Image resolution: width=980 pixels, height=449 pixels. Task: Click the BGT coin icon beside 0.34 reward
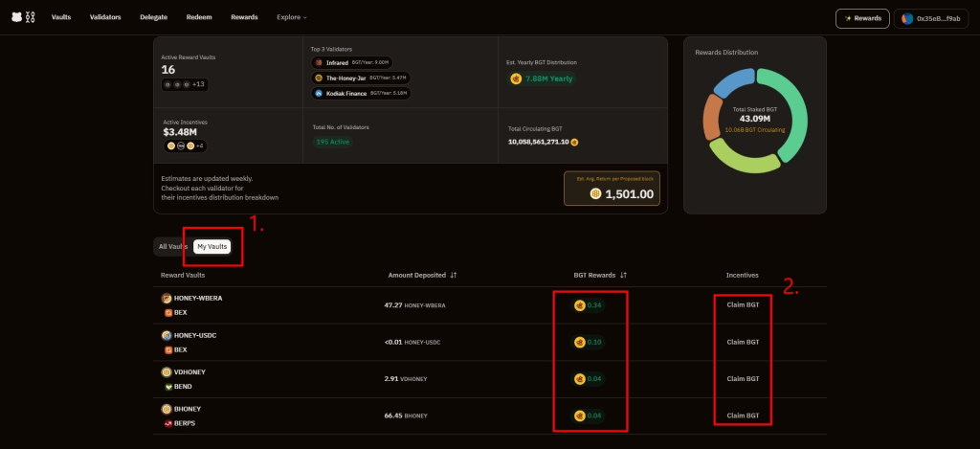tap(579, 305)
